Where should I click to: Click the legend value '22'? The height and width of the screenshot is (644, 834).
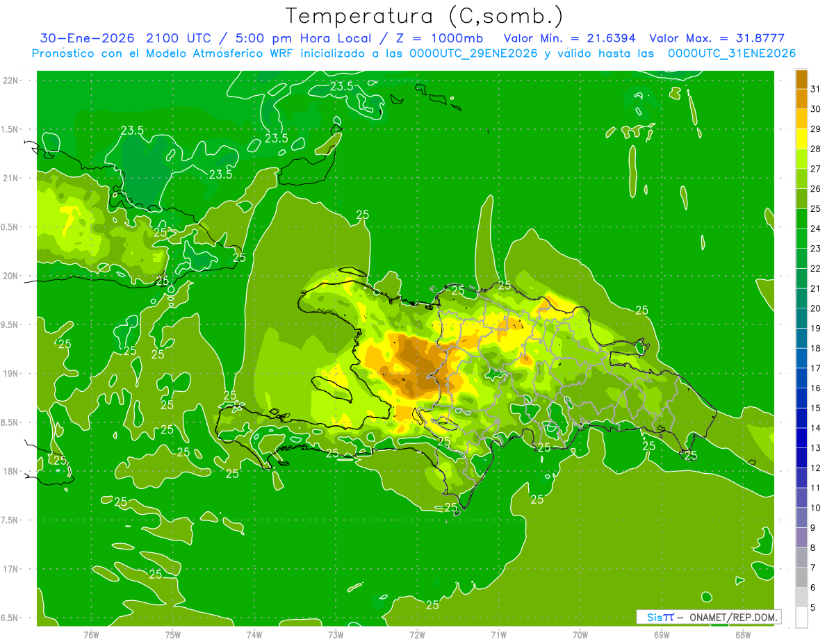[x=815, y=268]
